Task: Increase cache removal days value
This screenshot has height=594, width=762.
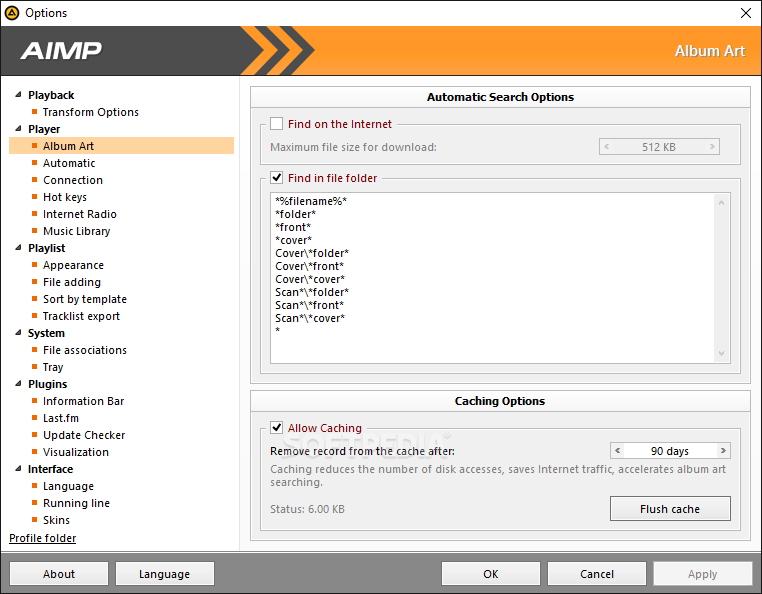Action: pyautogui.click(x=723, y=451)
